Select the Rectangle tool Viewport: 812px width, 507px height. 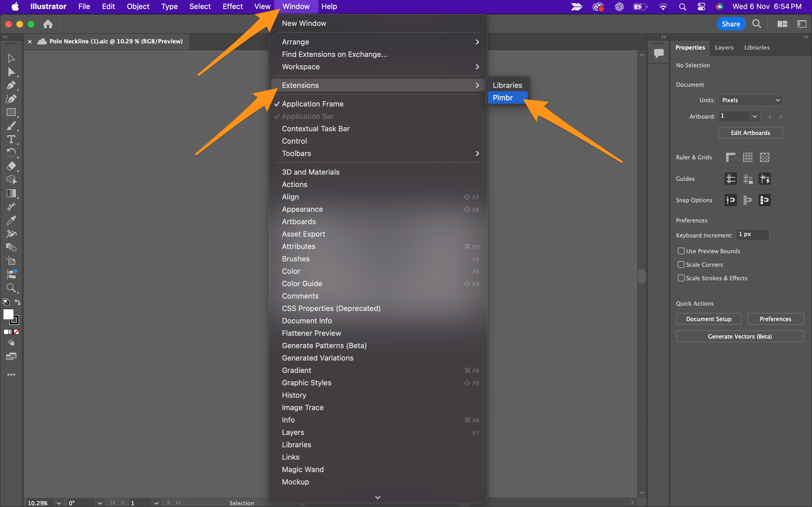click(11, 112)
